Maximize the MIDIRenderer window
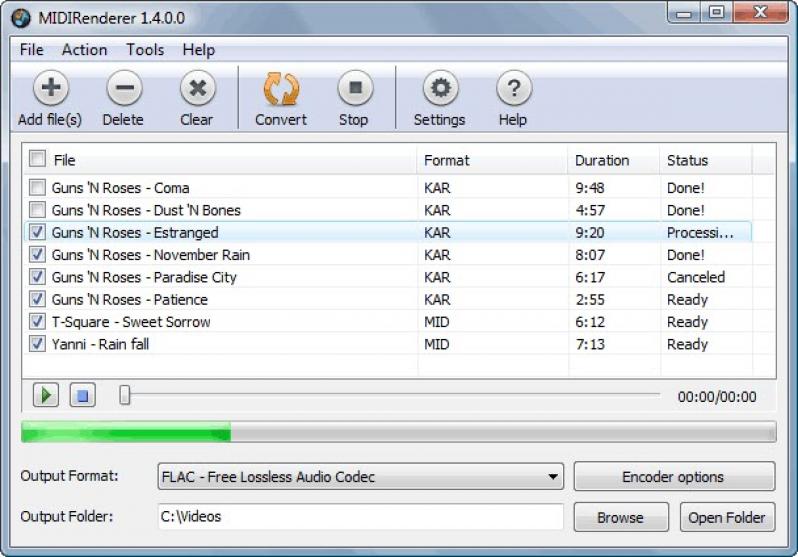Screen dimensions: 798x557 [x=717, y=13]
